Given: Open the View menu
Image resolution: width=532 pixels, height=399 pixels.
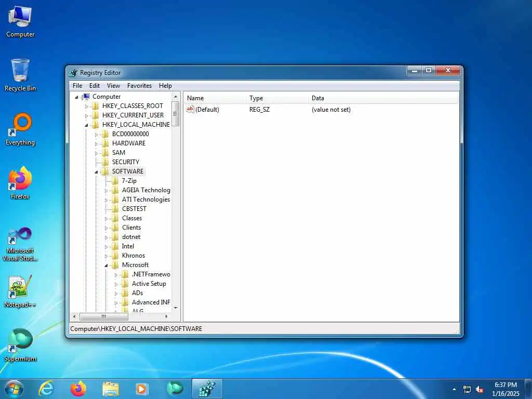Looking at the screenshot, I should click(x=113, y=86).
